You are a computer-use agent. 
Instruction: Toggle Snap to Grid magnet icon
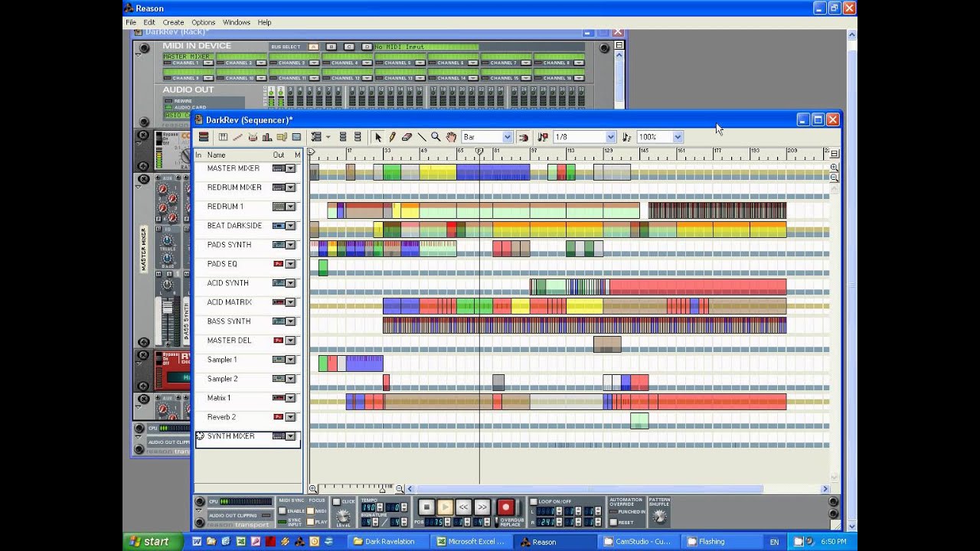point(524,137)
